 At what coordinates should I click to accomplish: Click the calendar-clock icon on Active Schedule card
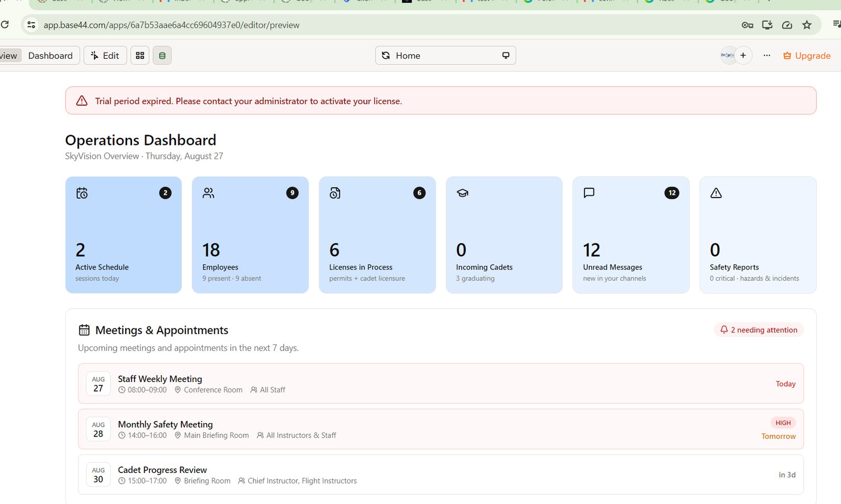82,193
